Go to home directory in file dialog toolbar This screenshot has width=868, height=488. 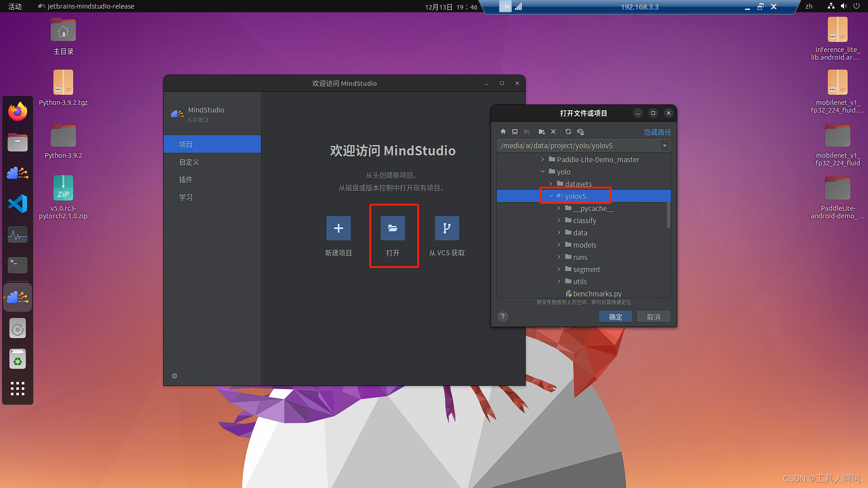tap(503, 131)
